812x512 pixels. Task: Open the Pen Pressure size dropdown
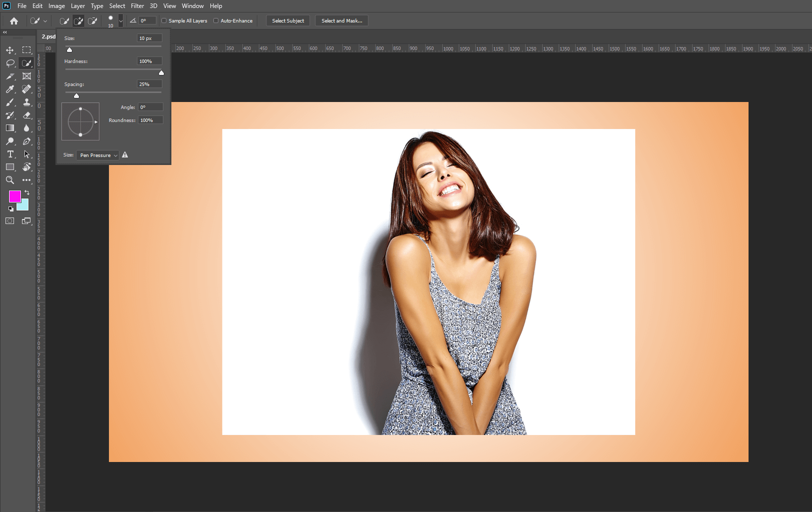pyautogui.click(x=98, y=155)
